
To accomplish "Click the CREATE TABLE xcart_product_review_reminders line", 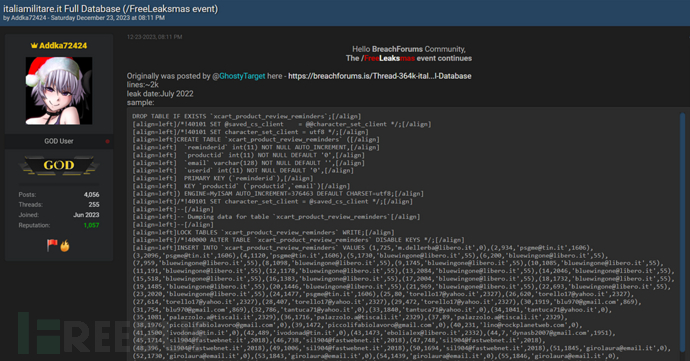I will click(256, 140).
